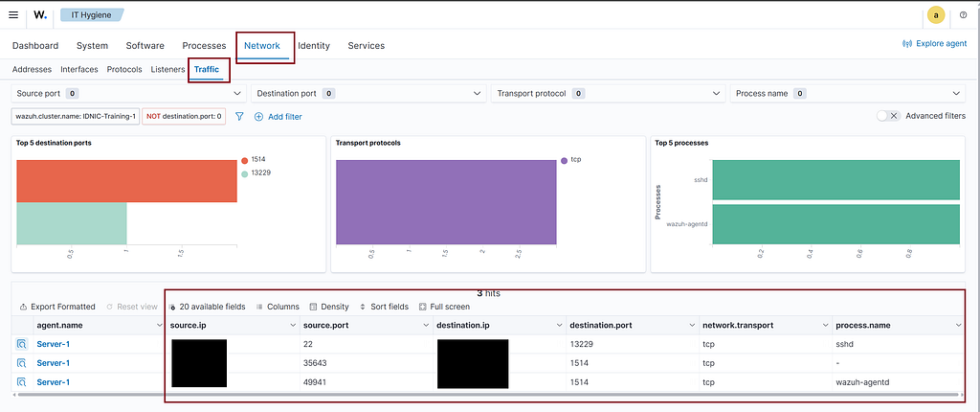Click the red 1514 legend swatch
This screenshot has width=980, height=412.
[244, 161]
